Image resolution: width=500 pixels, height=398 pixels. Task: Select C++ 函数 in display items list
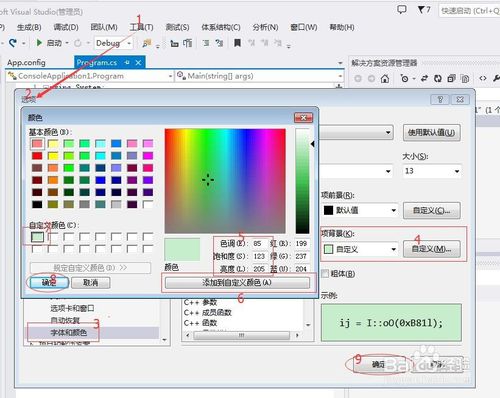(x=200, y=323)
